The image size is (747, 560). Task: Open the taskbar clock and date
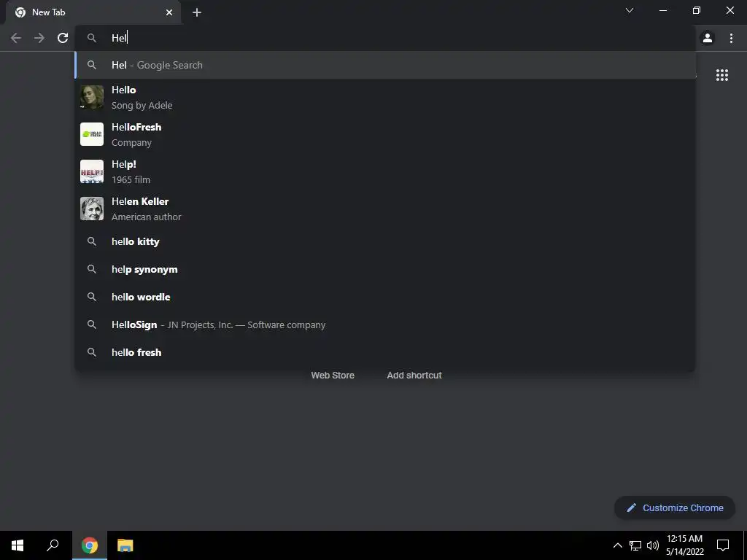(684, 545)
